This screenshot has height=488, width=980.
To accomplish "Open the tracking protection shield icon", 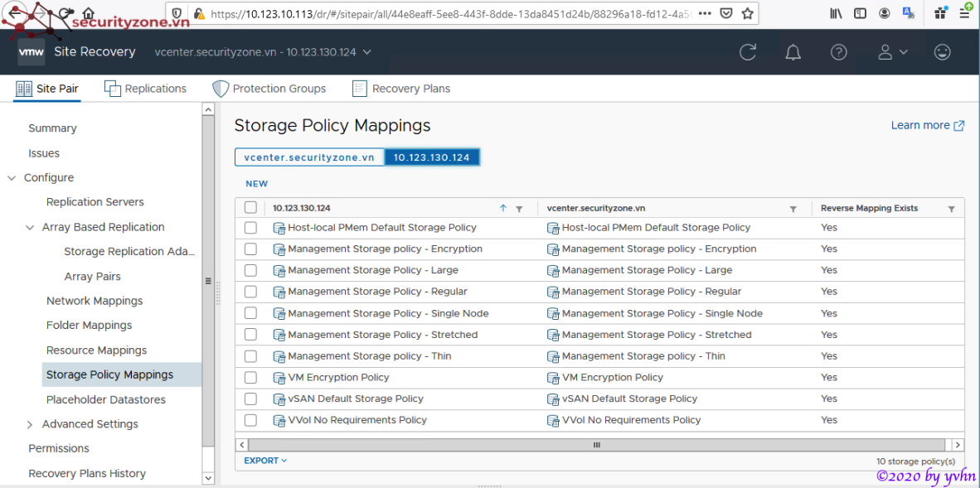I will (x=177, y=13).
